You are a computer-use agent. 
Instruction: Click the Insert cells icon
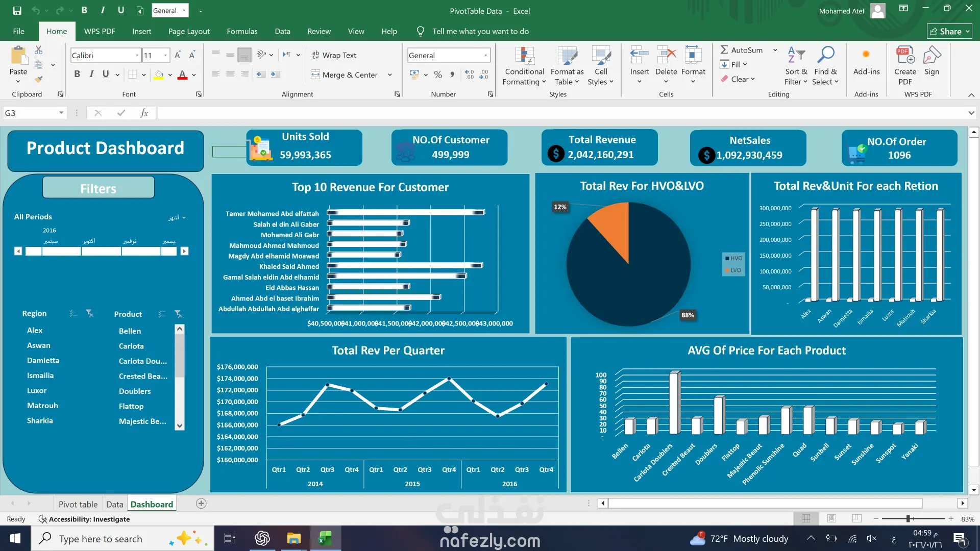pyautogui.click(x=639, y=55)
